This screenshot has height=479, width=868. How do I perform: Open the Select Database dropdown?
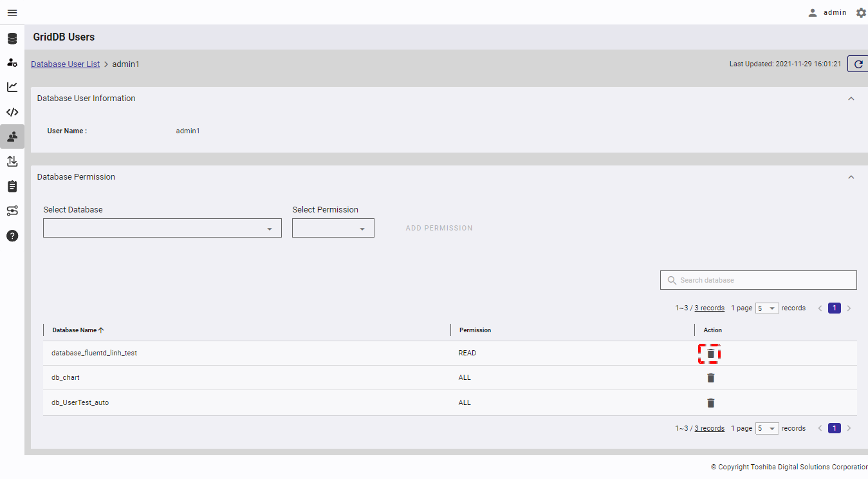coord(162,228)
